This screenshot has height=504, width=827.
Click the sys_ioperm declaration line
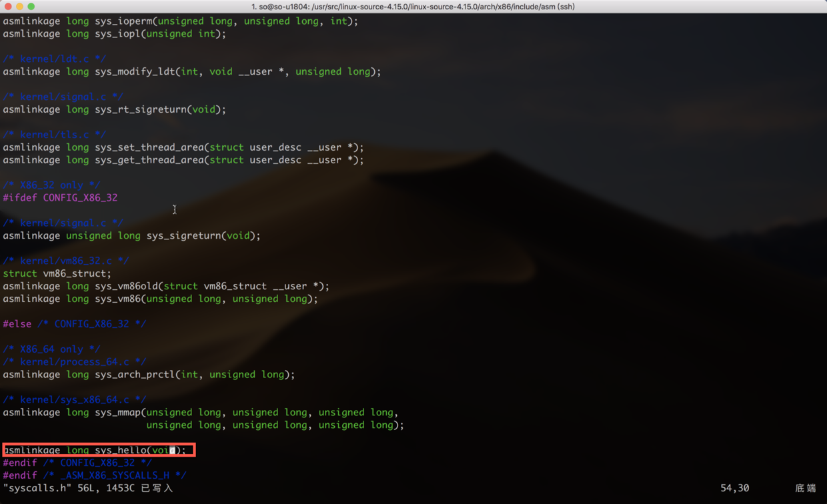click(180, 21)
